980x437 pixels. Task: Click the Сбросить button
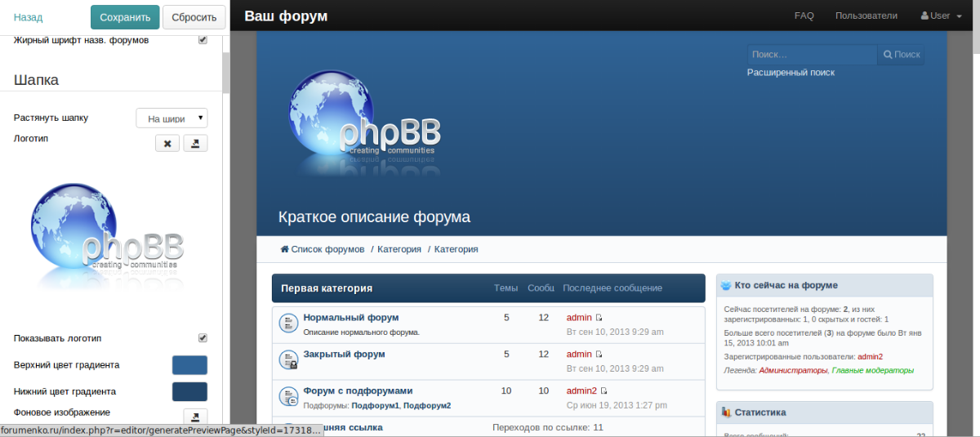click(x=194, y=17)
